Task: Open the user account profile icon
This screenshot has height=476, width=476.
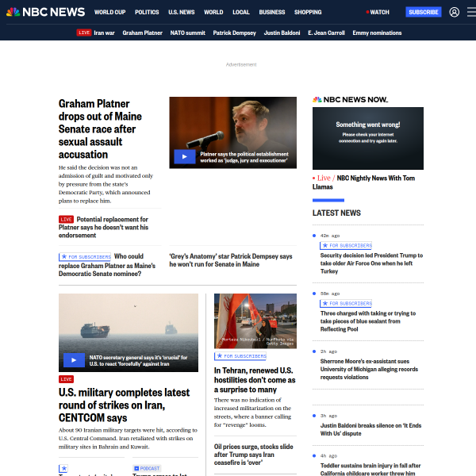Action: click(x=454, y=12)
